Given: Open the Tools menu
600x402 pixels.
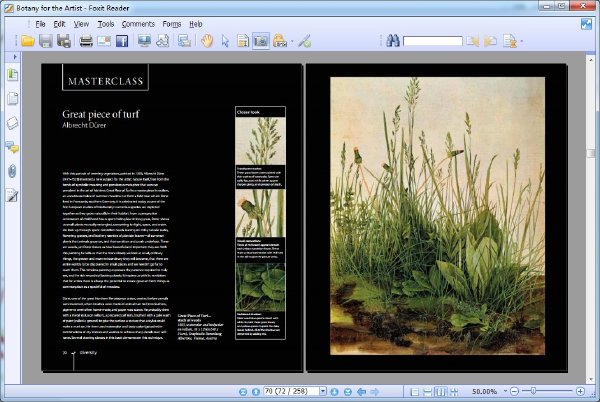Looking at the screenshot, I should (x=106, y=24).
